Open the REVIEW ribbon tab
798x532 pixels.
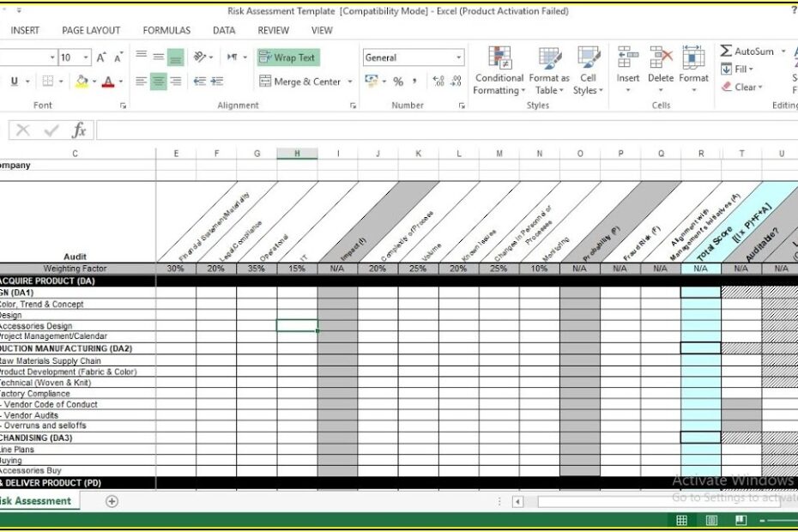pos(273,30)
